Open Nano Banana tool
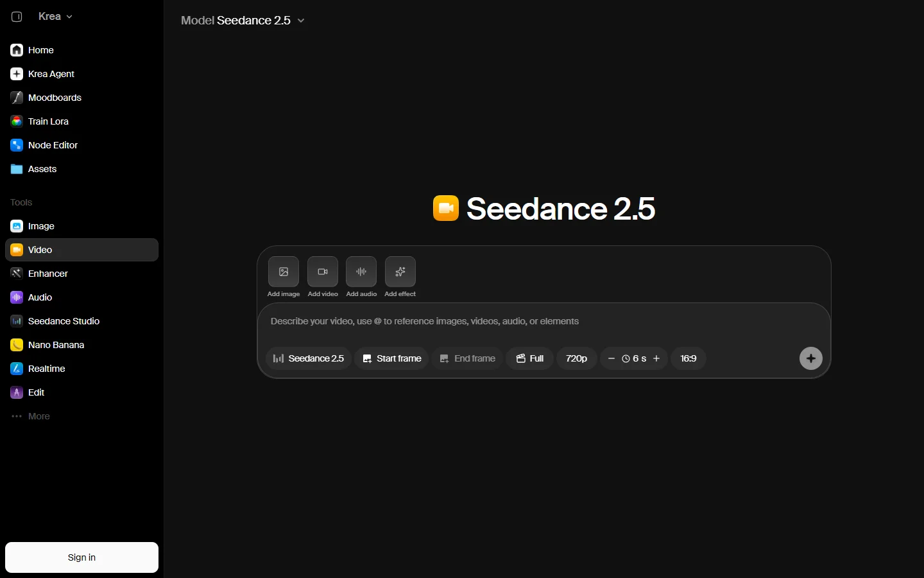924x578 pixels. click(x=81, y=345)
